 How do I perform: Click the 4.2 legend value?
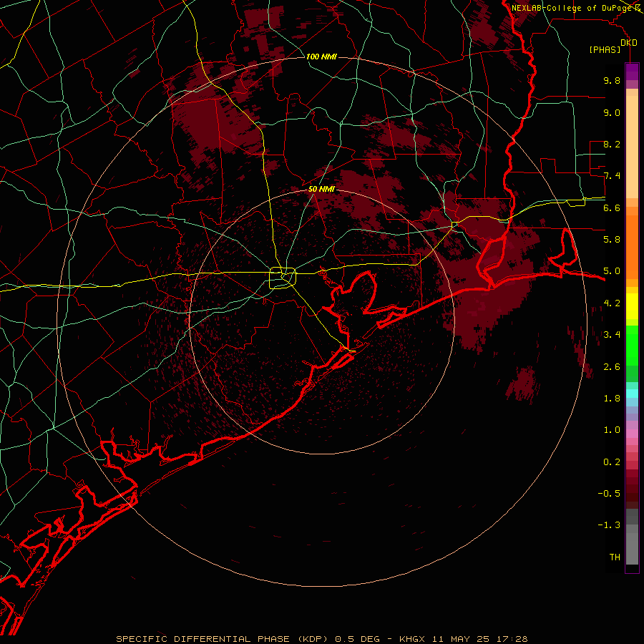click(612, 303)
